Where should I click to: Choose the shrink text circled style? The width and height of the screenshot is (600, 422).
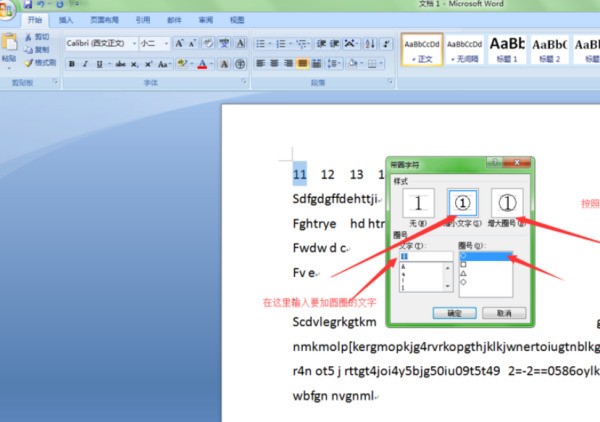pyautogui.click(x=463, y=203)
